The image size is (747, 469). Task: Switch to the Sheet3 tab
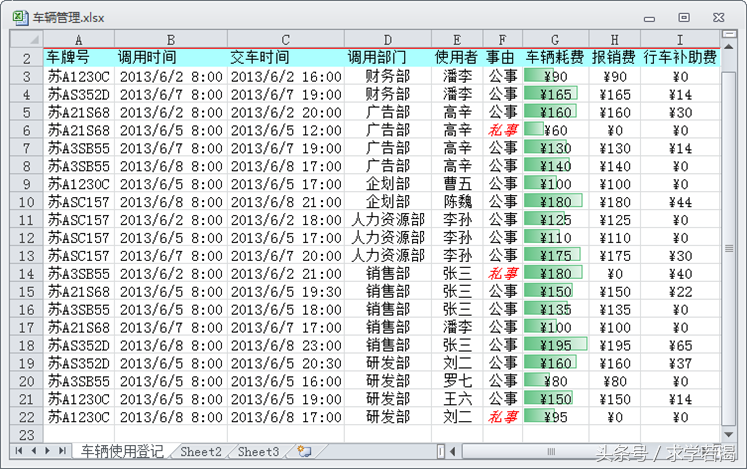pyautogui.click(x=259, y=451)
